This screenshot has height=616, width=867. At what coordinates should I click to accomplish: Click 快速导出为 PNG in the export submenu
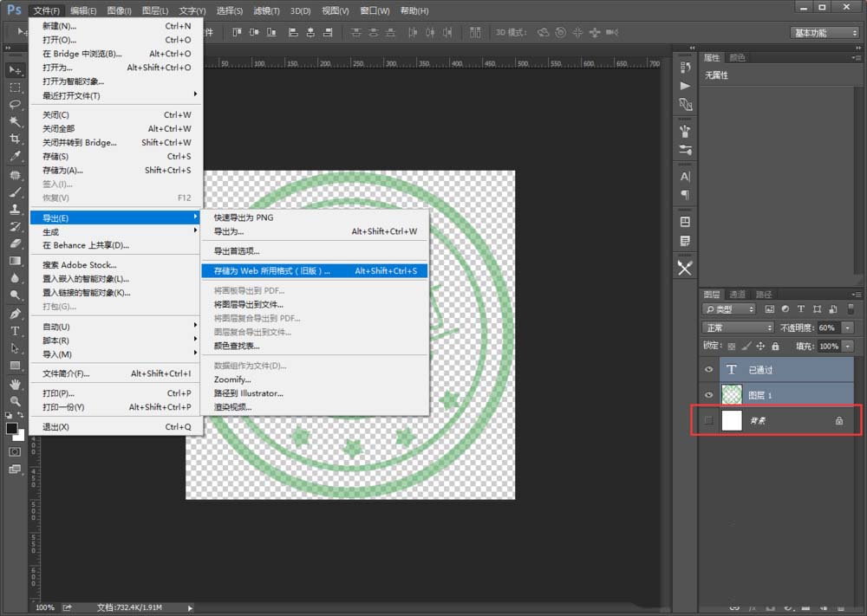point(251,217)
